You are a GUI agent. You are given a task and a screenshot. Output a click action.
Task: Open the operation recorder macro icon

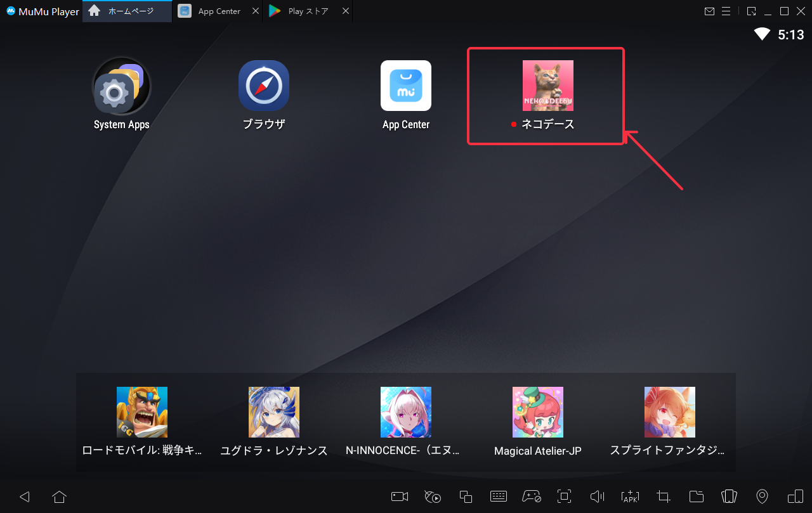433,497
